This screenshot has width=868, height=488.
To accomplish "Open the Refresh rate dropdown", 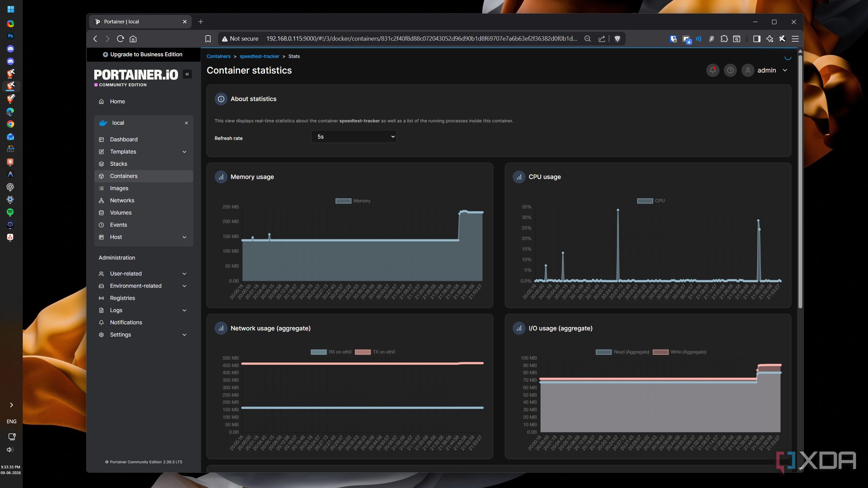I will click(354, 137).
